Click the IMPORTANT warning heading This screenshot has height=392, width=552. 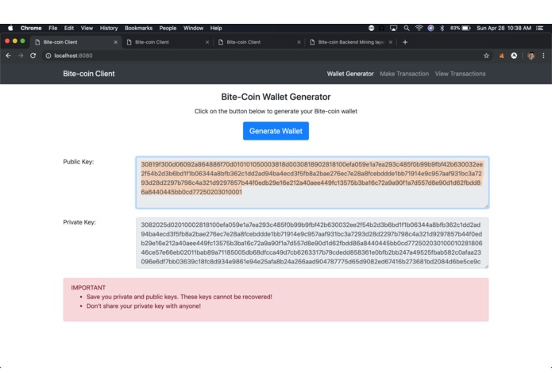(88, 287)
